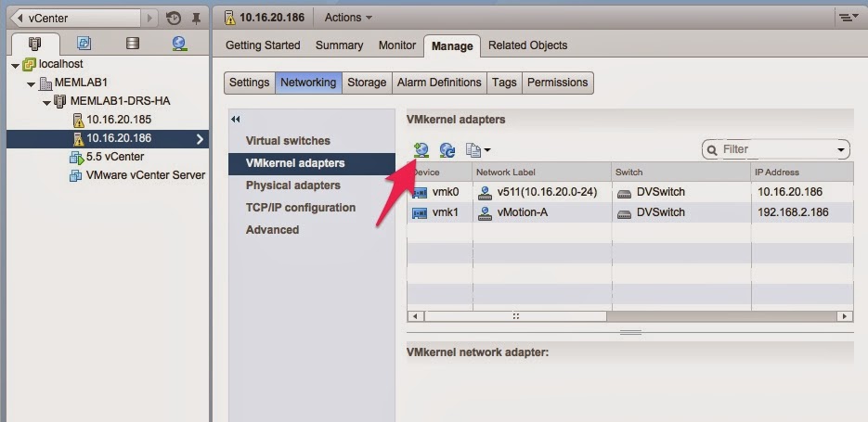Click IP address 10.16.20.186 cell
This screenshot has height=422, width=868.
click(790, 193)
